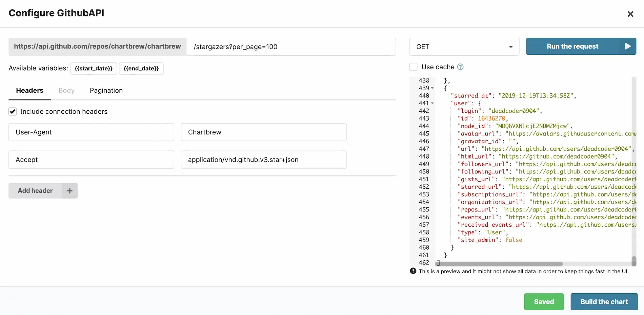Click the plus icon beside Add header

(70, 191)
